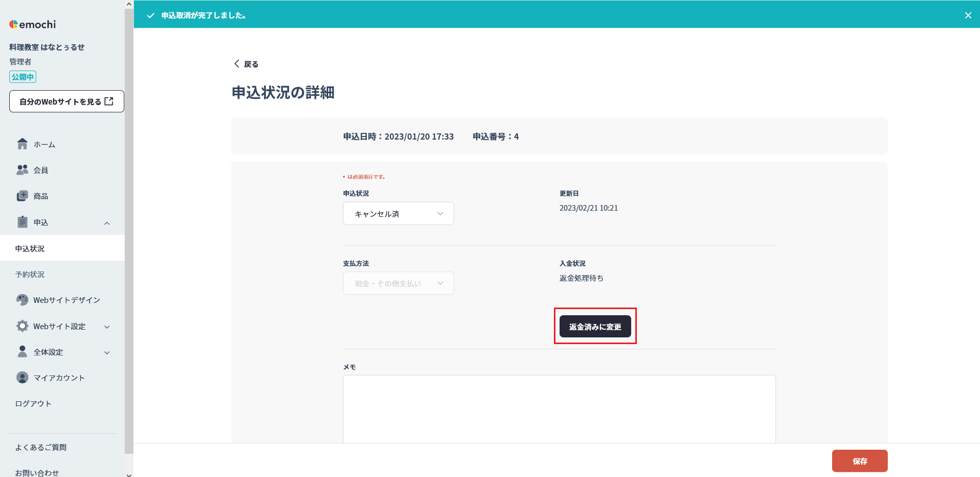Image resolution: width=980 pixels, height=477 pixels.
Task: Dismiss the success notification with the X
Action: point(968,15)
